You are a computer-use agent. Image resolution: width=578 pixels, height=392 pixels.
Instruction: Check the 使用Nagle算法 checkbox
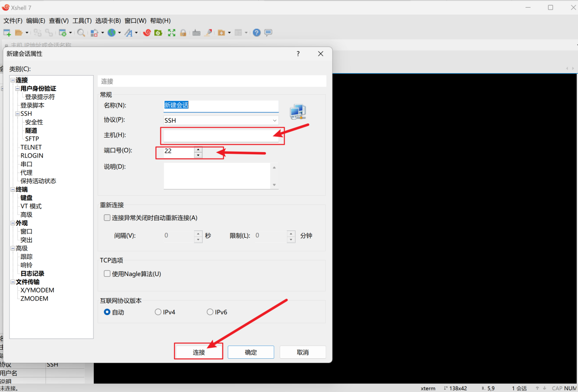107,274
